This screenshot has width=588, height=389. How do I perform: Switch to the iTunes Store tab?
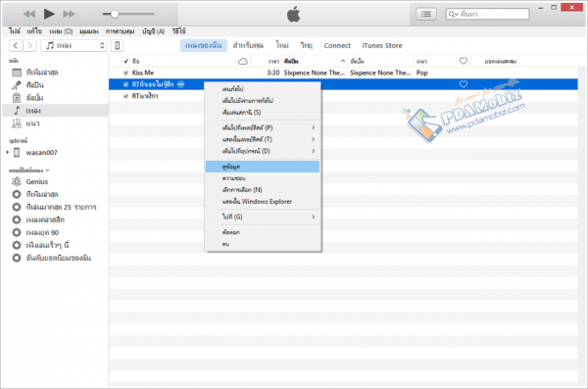(x=382, y=45)
